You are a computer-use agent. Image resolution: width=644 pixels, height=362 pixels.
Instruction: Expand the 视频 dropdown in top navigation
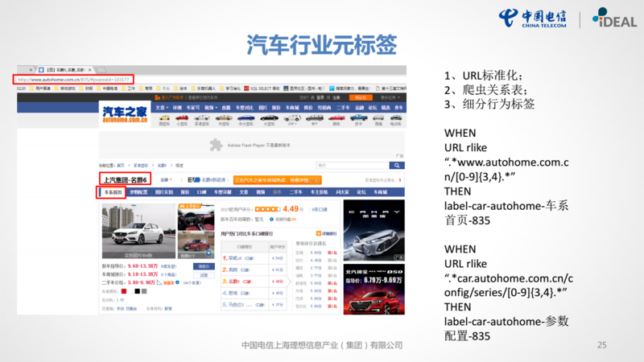coord(208,106)
